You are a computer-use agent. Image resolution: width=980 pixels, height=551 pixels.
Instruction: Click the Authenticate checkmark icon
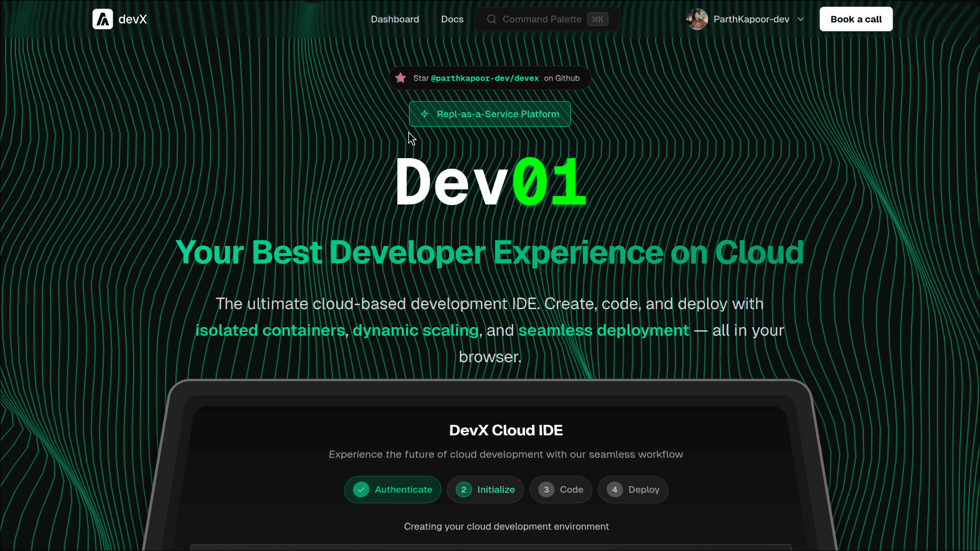pyautogui.click(x=361, y=490)
